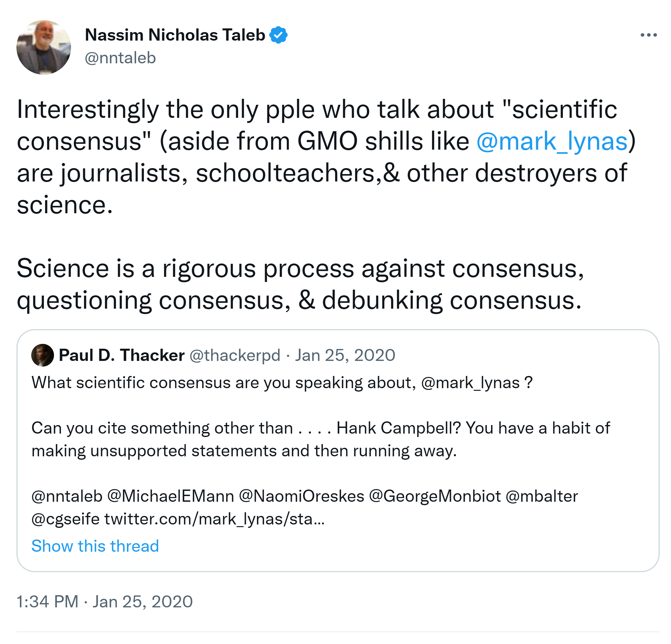Image resolution: width=671 pixels, height=644 pixels.
Task: Click Nassim Nicholas Taleb's profile avatar
Action: click(44, 47)
